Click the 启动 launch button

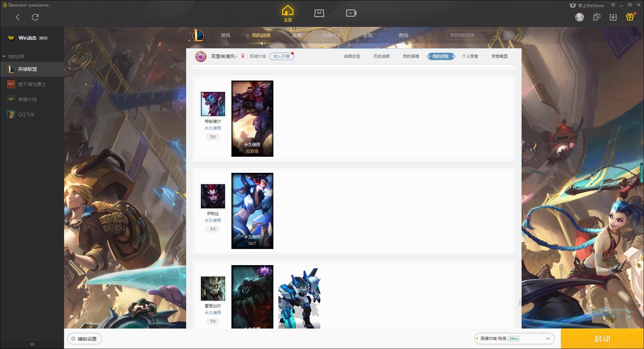(602, 339)
